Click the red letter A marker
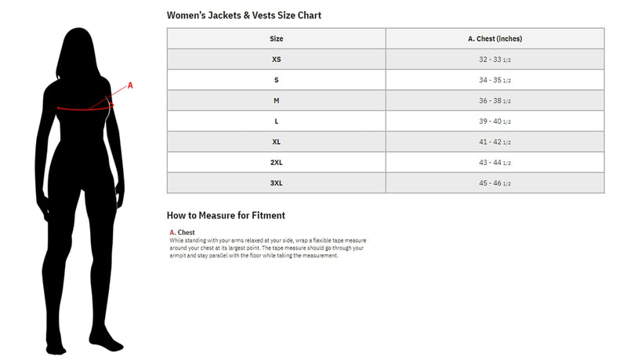This screenshot has width=627, height=364. (130, 85)
